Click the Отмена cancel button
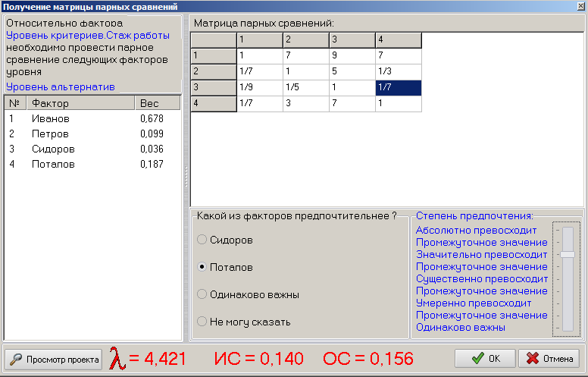The width and height of the screenshot is (588, 377). 549,359
